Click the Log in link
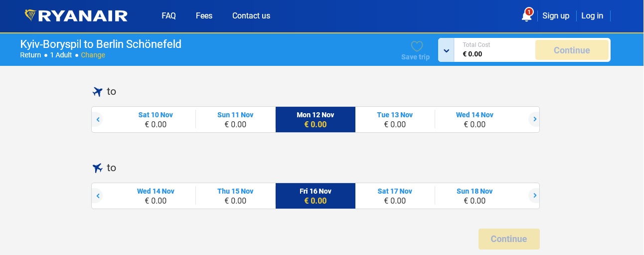Screen dimensions: 644x255 click(592, 16)
